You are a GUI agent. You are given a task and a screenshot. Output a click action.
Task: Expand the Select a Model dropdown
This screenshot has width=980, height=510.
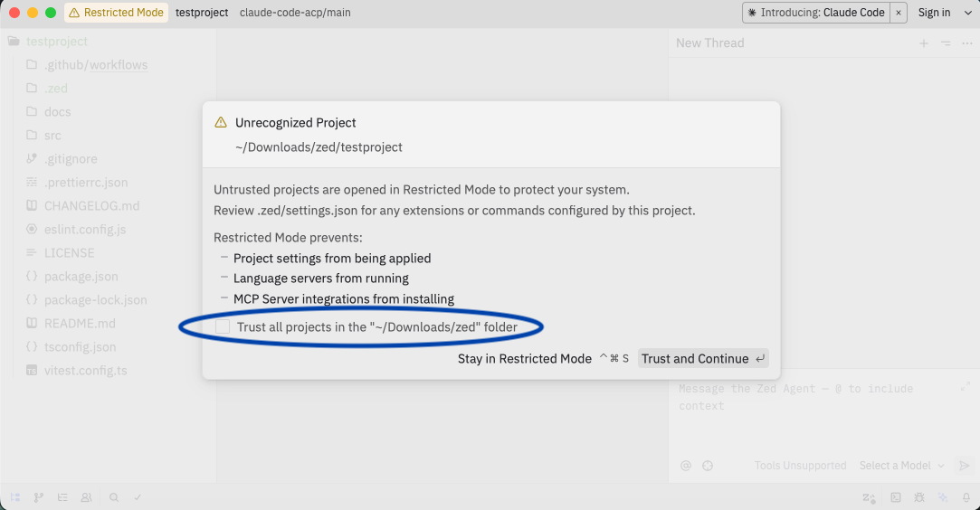901,466
